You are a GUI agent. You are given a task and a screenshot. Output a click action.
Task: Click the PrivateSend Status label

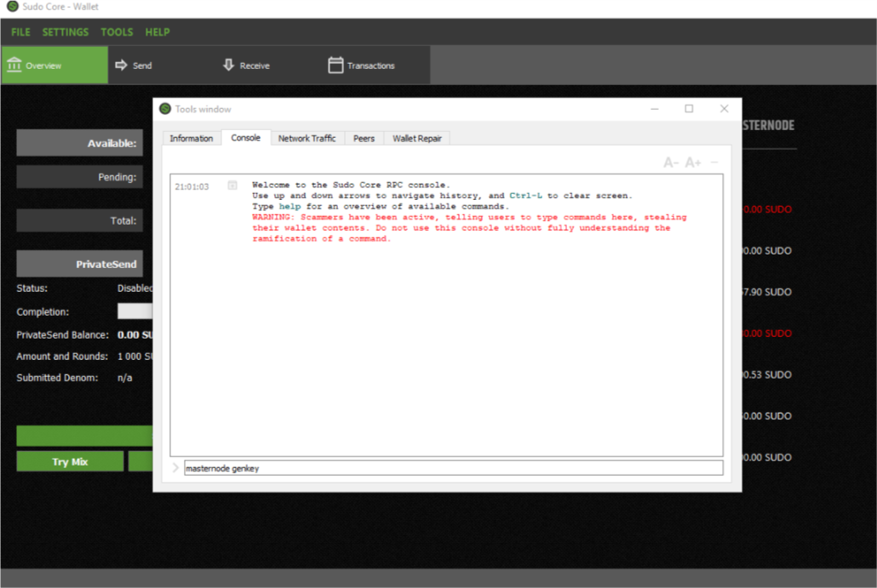coord(32,288)
